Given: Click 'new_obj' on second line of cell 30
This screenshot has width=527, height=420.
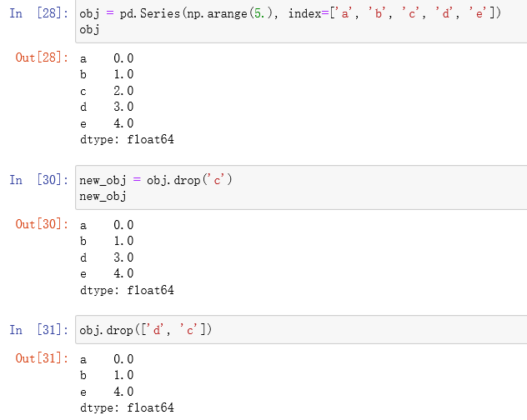Looking at the screenshot, I should (x=103, y=196).
